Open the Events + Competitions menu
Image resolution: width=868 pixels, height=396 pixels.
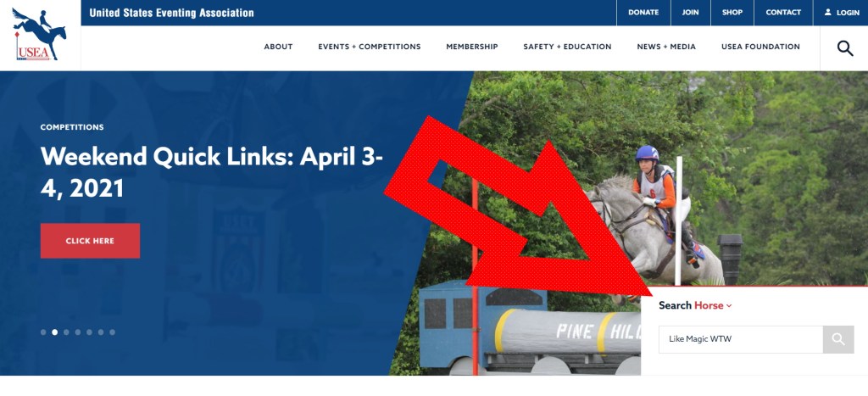click(370, 47)
